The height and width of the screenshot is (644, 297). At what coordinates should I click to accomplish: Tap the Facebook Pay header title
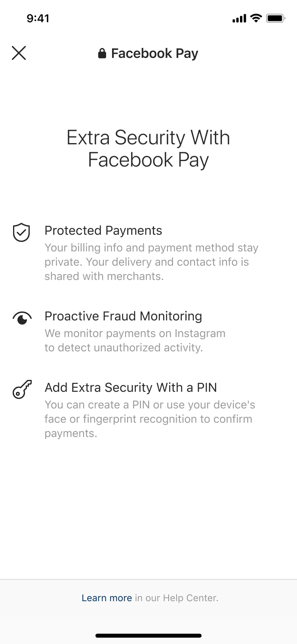click(154, 54)
